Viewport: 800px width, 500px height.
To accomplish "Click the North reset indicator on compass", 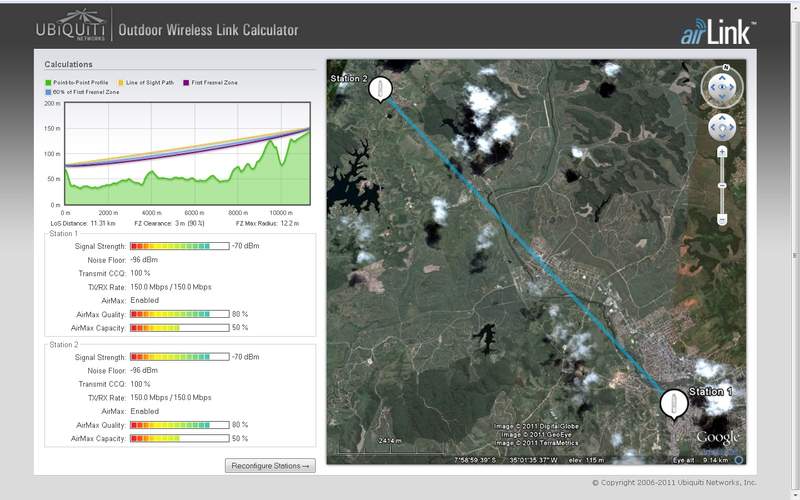I will (726, 67).
